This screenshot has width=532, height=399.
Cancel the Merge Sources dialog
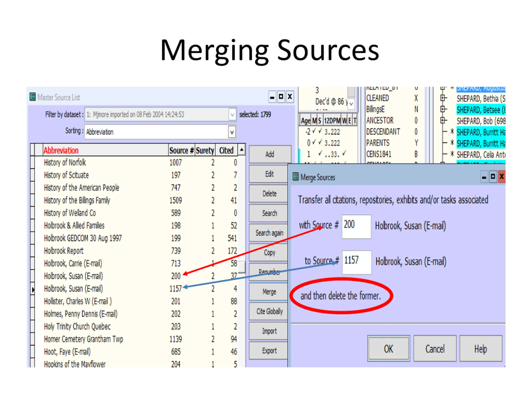pos(435,349)
